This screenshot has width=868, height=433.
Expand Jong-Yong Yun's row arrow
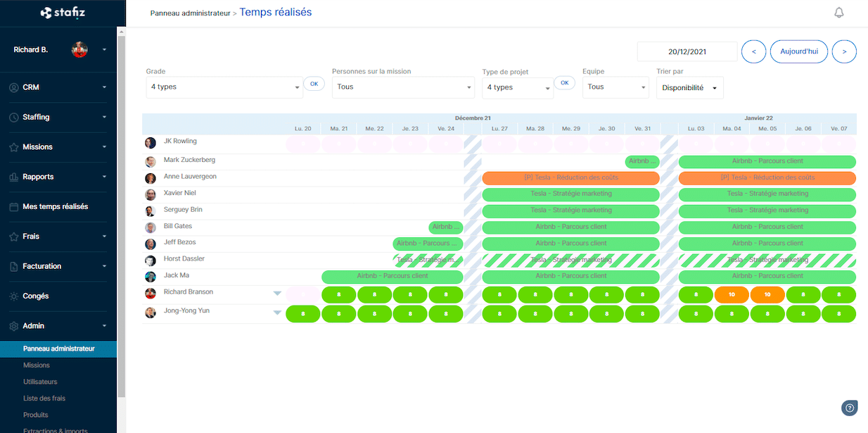click(277, 313)
